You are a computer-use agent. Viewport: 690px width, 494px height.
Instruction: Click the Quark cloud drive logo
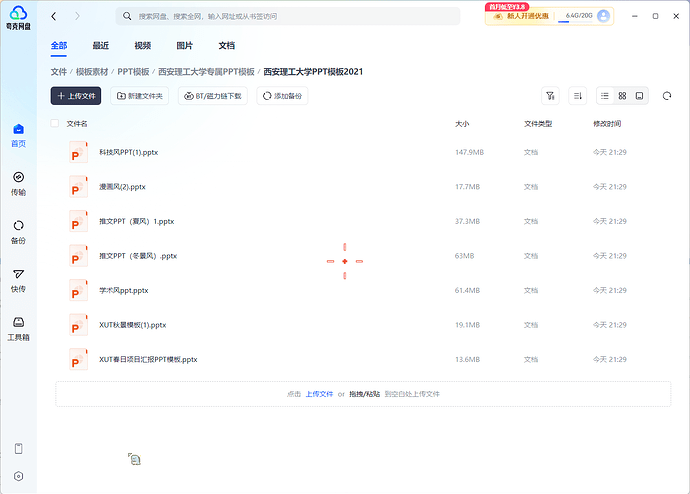point(18,18)
